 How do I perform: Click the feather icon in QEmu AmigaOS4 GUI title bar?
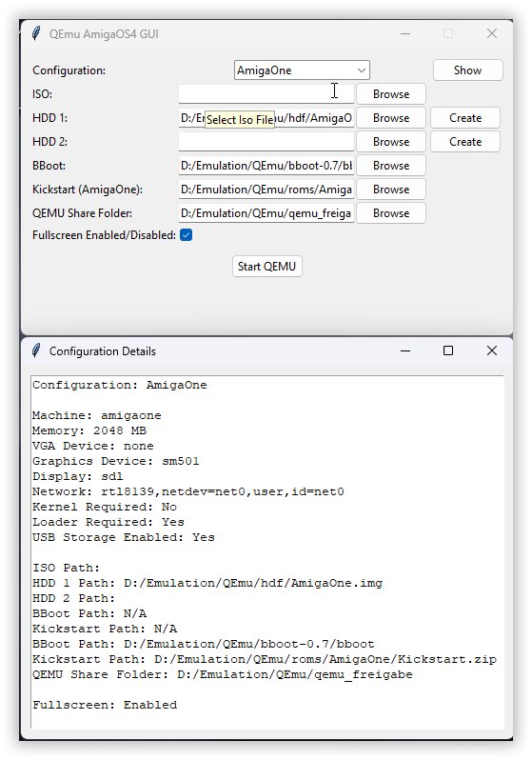pos(36,34)
